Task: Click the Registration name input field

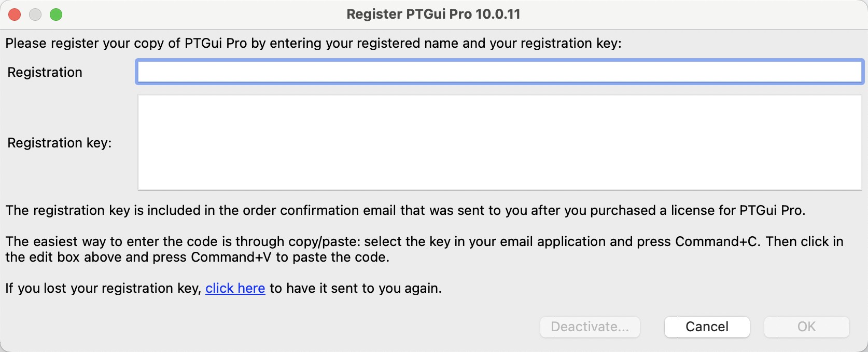Action: pos(499,72)
